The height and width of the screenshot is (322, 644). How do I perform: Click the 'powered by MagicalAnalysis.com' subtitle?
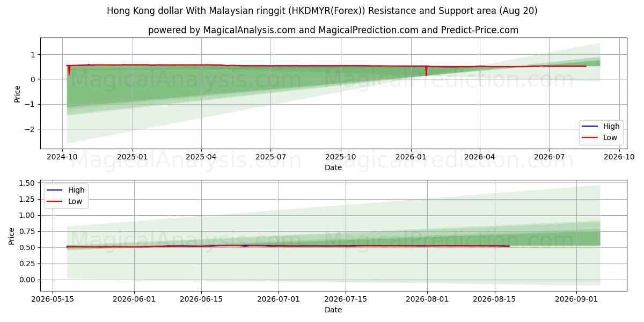(x=333, y=30)
